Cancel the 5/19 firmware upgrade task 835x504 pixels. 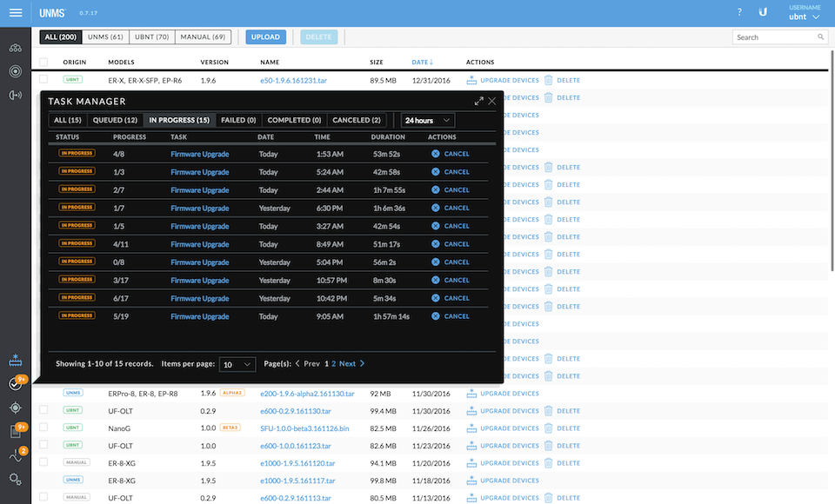tap(451, 316)
